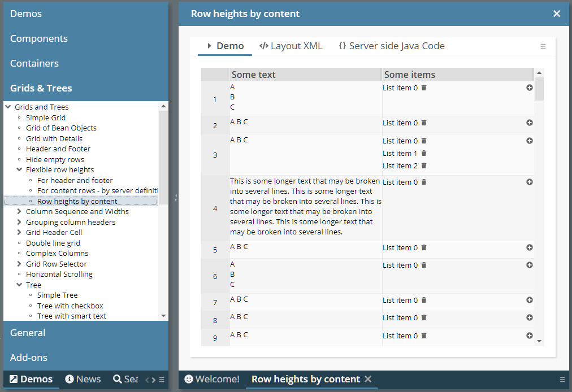
Task: Collapse the Flexible row heights node
Action: coord(19,170)
